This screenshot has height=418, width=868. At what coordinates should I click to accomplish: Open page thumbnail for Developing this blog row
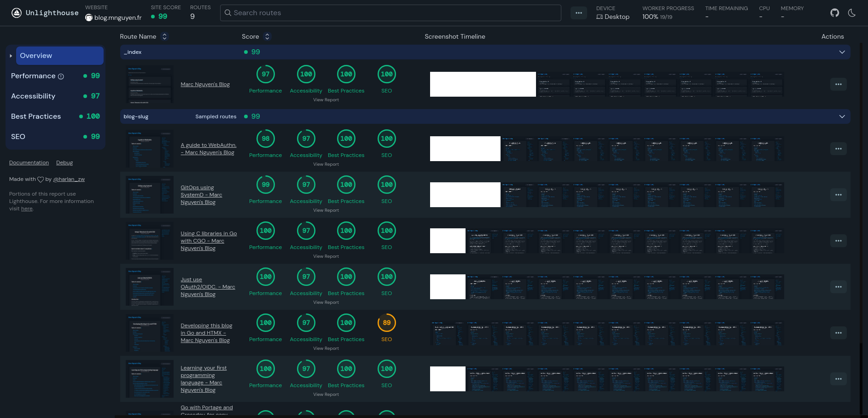coord(150,333)
